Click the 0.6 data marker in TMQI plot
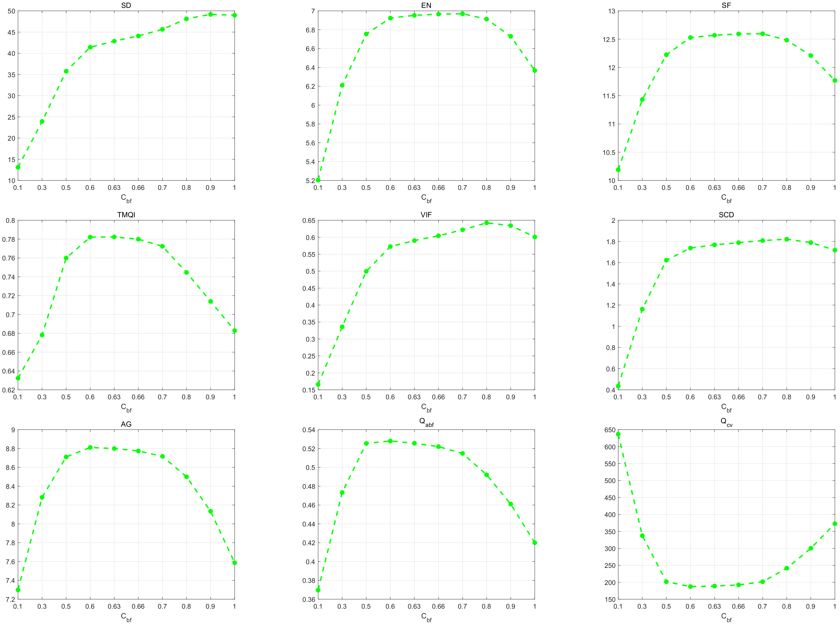 (90, 237)
